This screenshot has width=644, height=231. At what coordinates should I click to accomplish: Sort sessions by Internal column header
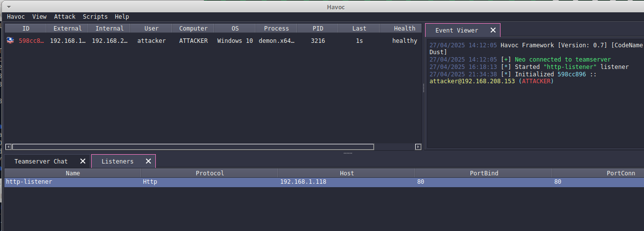[109, 28]
